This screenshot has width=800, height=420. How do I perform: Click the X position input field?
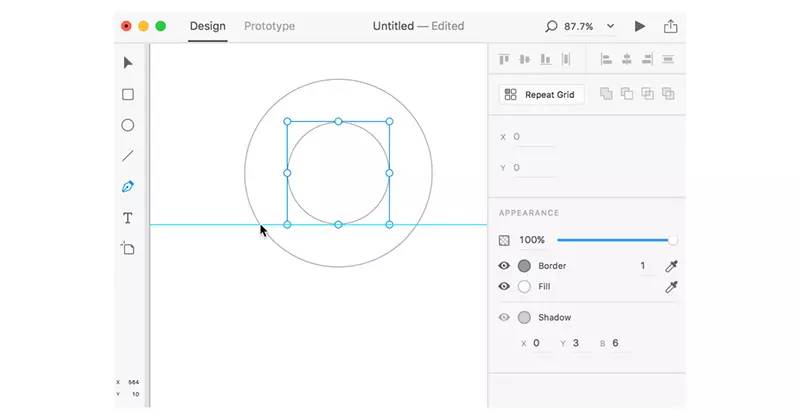[x=533, y=137]
